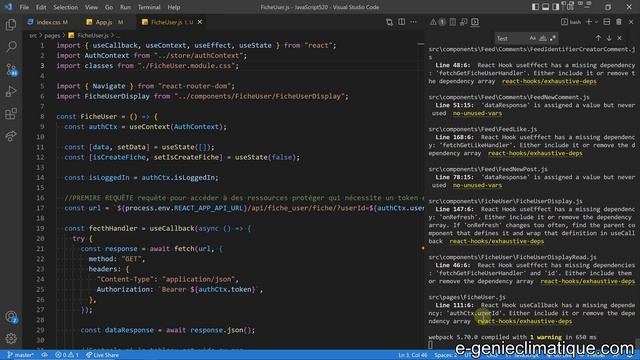This screenshot has width=640, height=360.
Task: Click the master branch status item
Action: click(20, 355)
